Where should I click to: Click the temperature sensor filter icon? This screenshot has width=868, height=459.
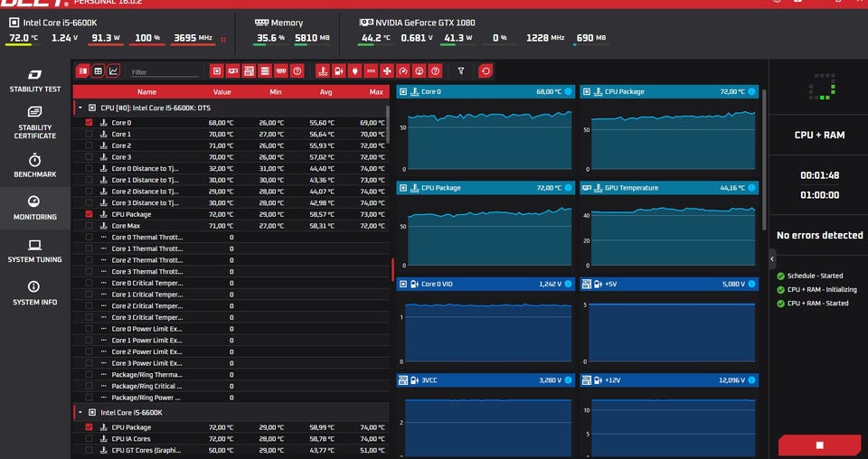click(323, 70)
